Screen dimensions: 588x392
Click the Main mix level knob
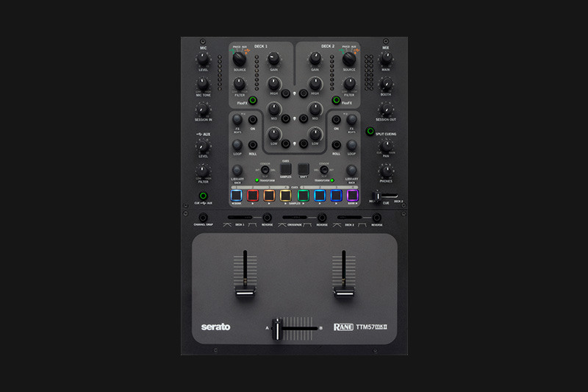click(386, 59)
